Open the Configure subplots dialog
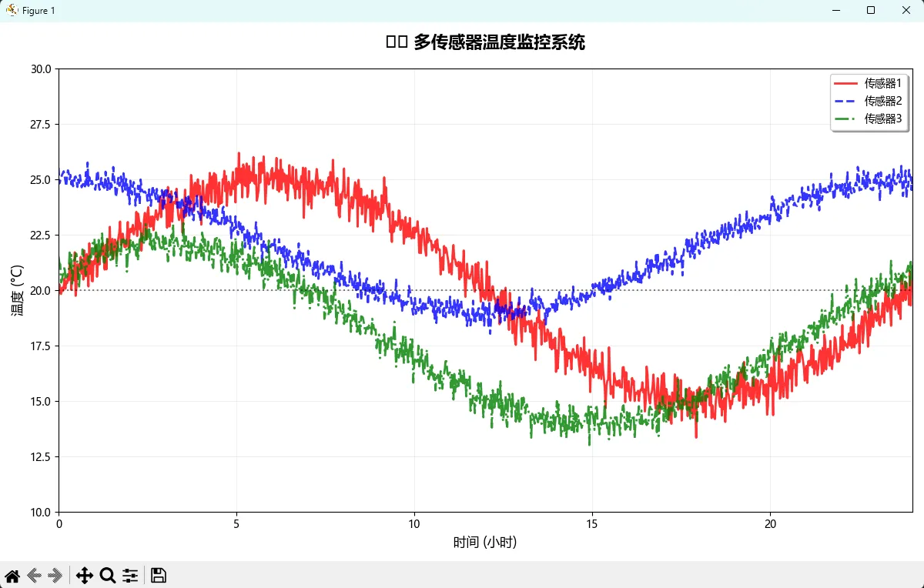 [x=130, y=576]
